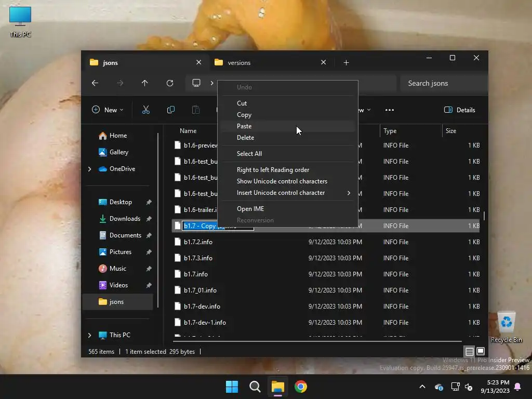Open Gallery in the navigation pane
532x399 pixels.
click(118, 152)
